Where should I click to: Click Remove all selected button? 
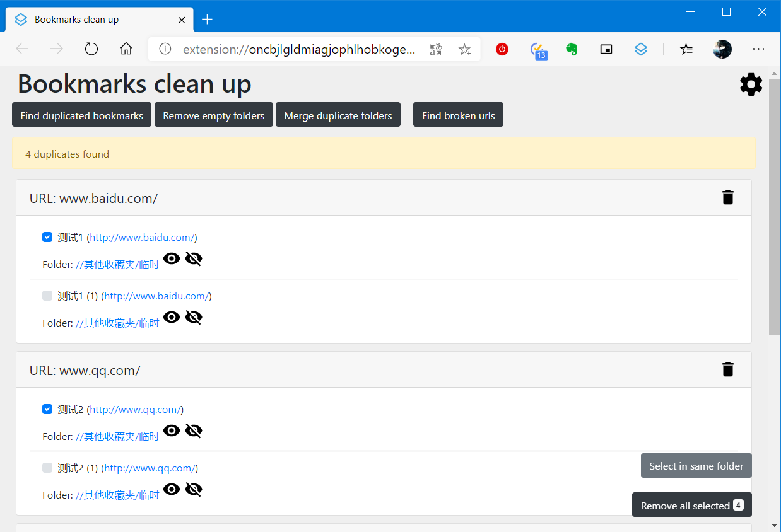pos(692,505)
